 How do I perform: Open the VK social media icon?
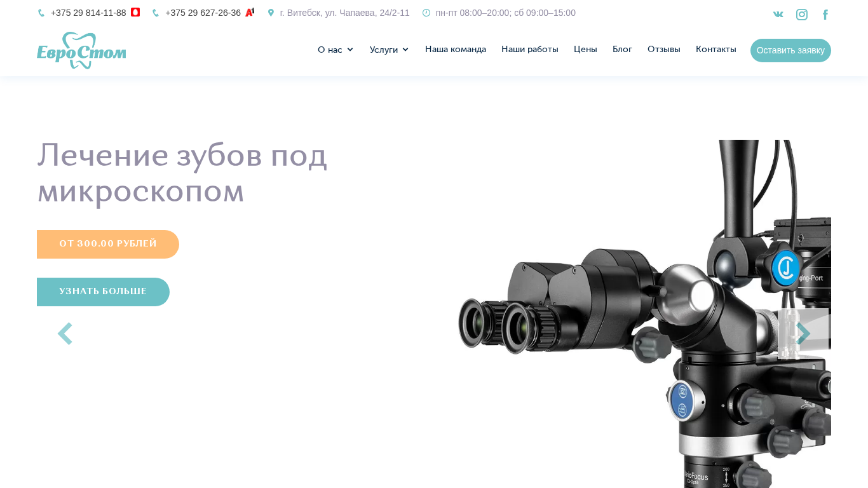click(x=778, y=14)
